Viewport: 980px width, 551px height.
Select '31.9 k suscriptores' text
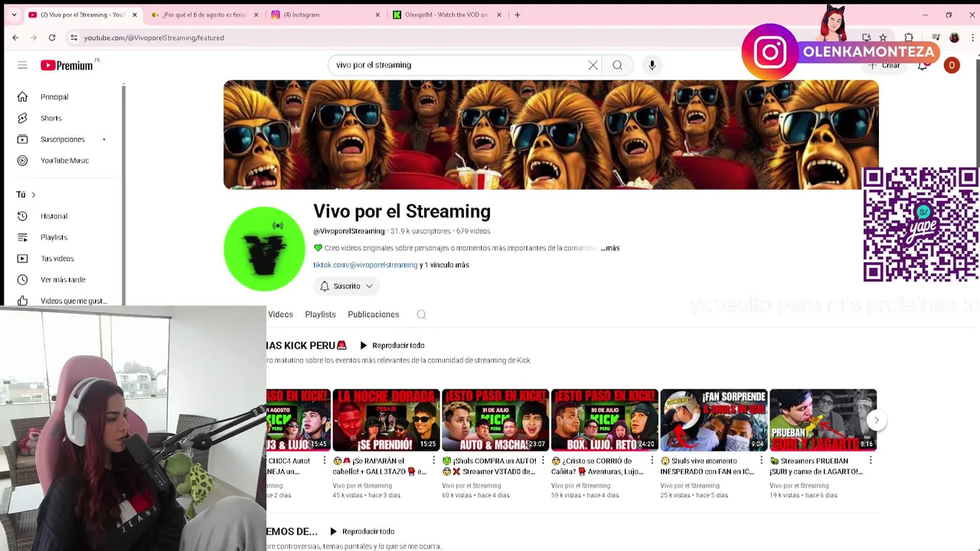(420, 231)
